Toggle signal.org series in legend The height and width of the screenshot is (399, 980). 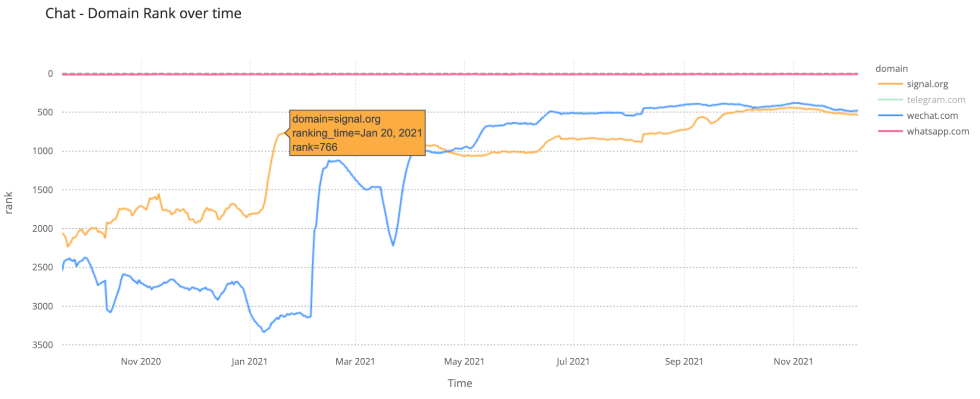click(x=927, y=84)
